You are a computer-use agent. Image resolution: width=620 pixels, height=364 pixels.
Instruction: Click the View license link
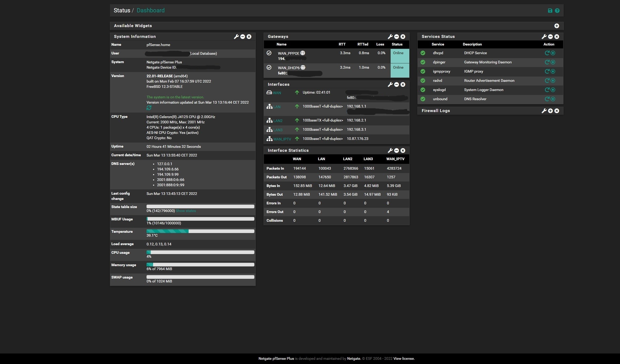[404, 358]
